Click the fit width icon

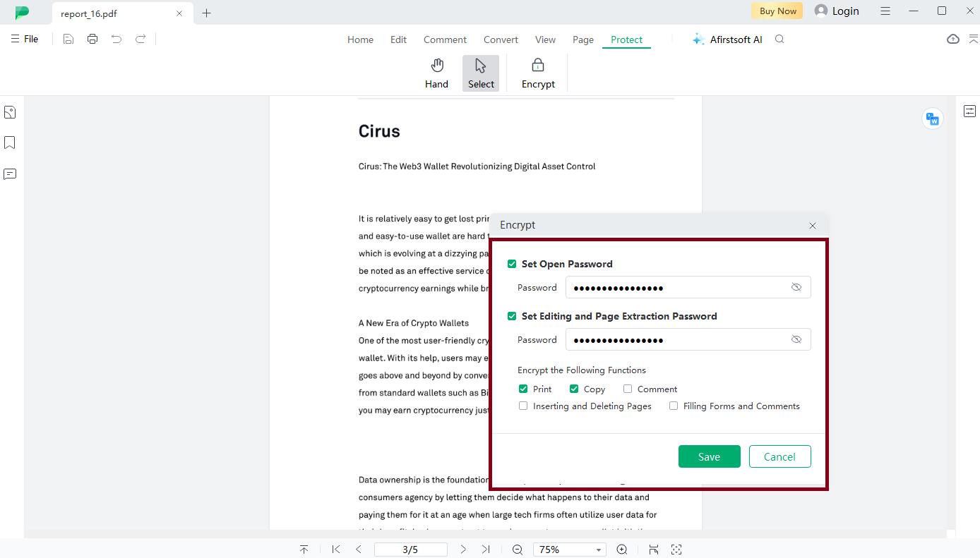click(654, 550)
